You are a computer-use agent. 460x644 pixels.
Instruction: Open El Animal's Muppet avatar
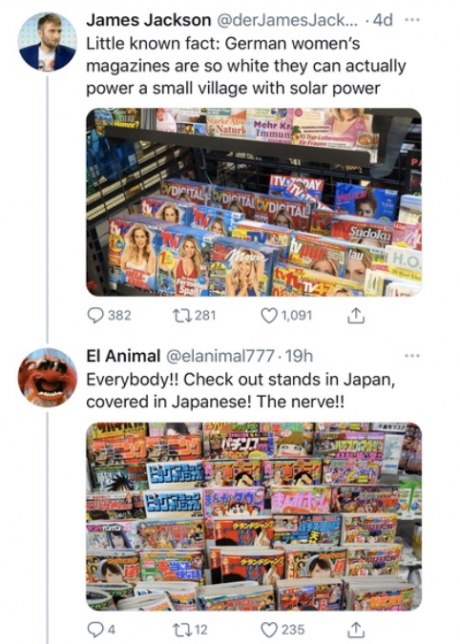click(x=47, y=377)
